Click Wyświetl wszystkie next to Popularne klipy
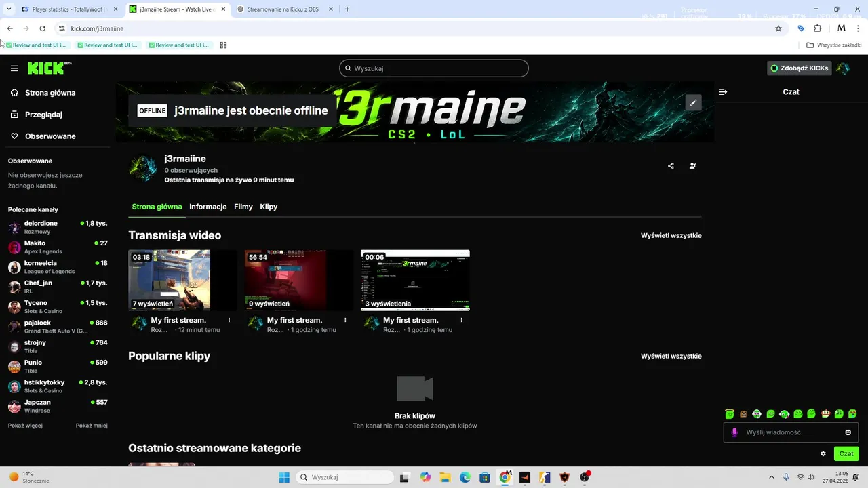The height and width of the screenshot is (488, 868). [671, 356]
